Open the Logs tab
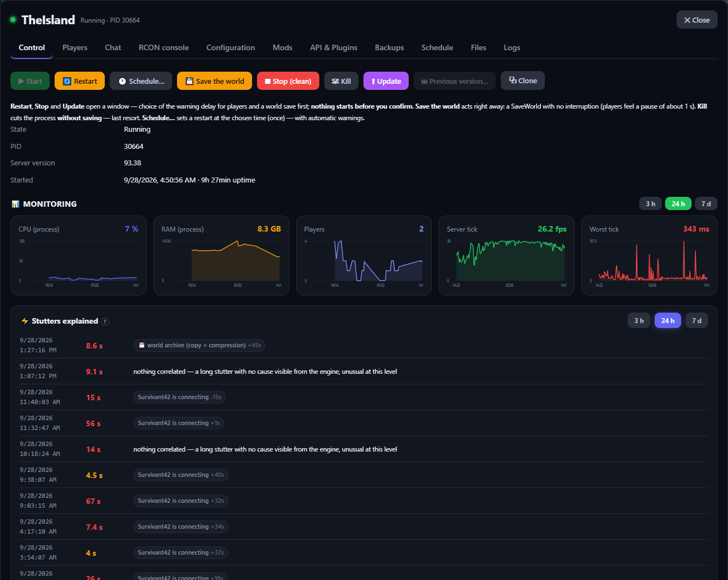The width and height of the screenshot is (728, 580). click(512, 47)
